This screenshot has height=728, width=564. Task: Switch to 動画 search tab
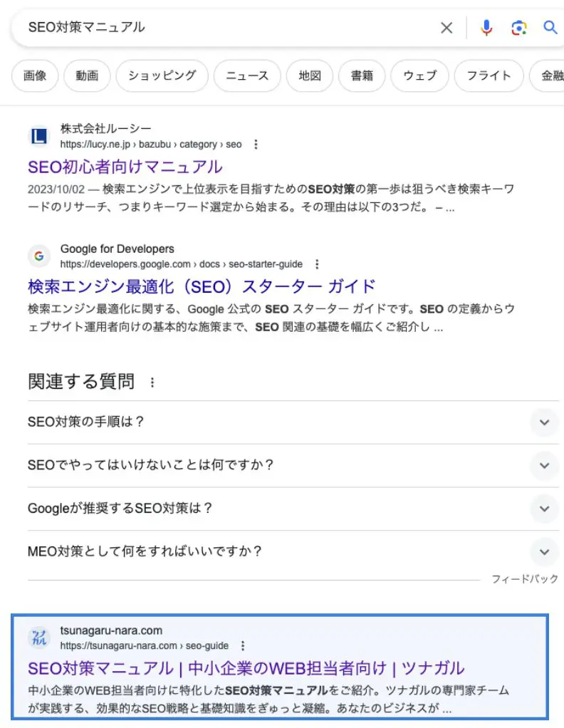pyautogui.click(x=87, y=76)
